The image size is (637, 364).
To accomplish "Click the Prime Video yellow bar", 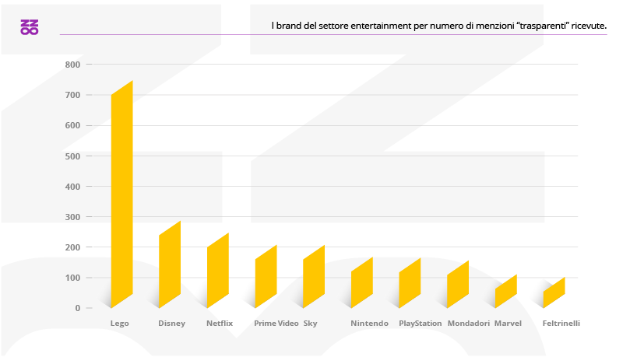I will tap(266, 277).
